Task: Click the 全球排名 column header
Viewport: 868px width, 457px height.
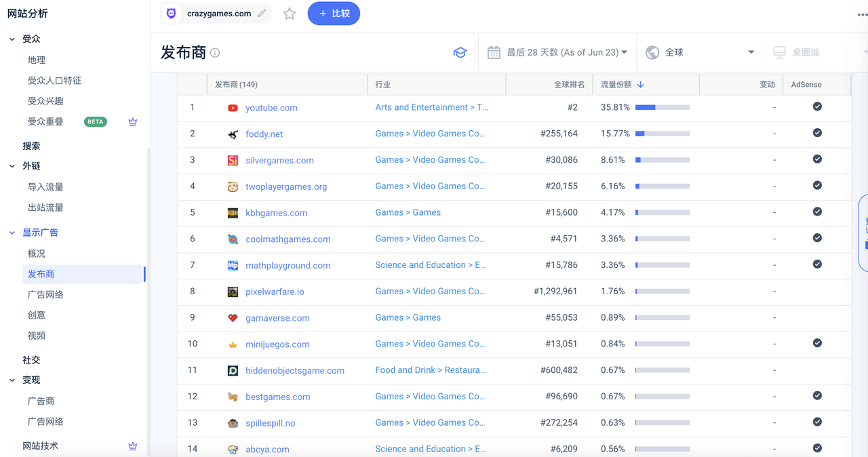Action: 569,85
